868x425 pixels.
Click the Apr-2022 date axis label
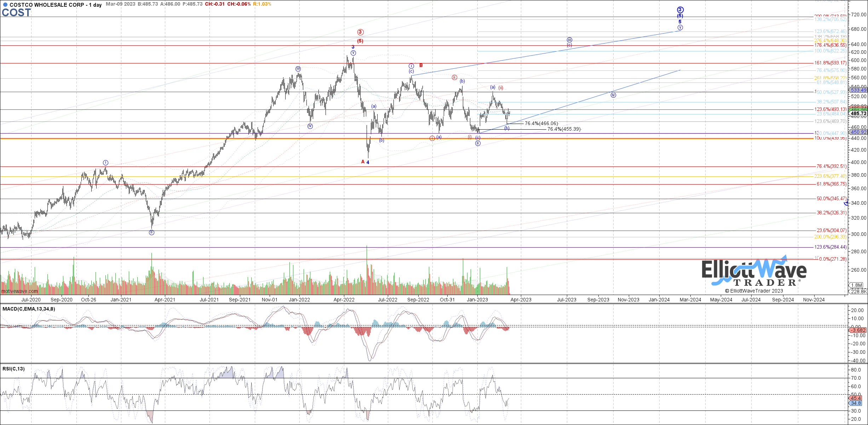(x=344, y=300)
